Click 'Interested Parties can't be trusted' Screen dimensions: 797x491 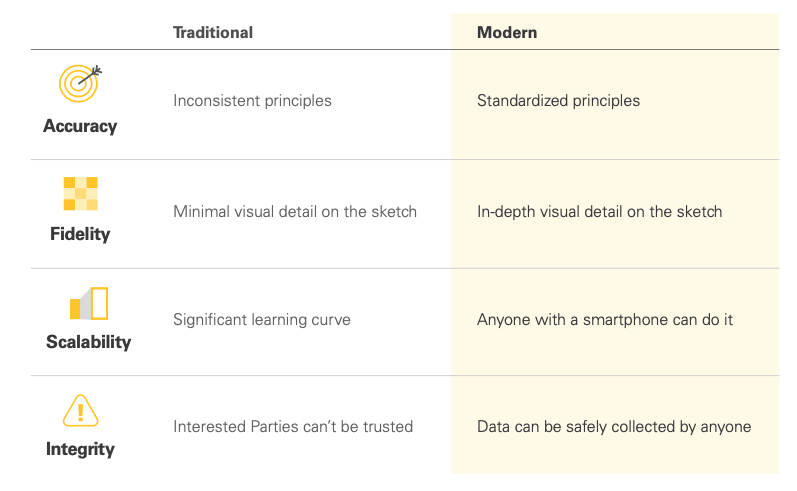[x=293, y=426]
